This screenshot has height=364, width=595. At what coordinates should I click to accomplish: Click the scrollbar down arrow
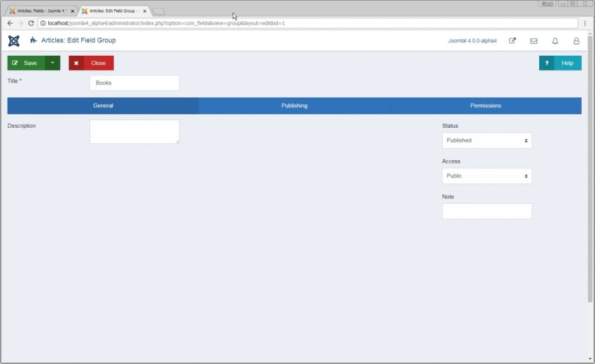pos(590,359)
